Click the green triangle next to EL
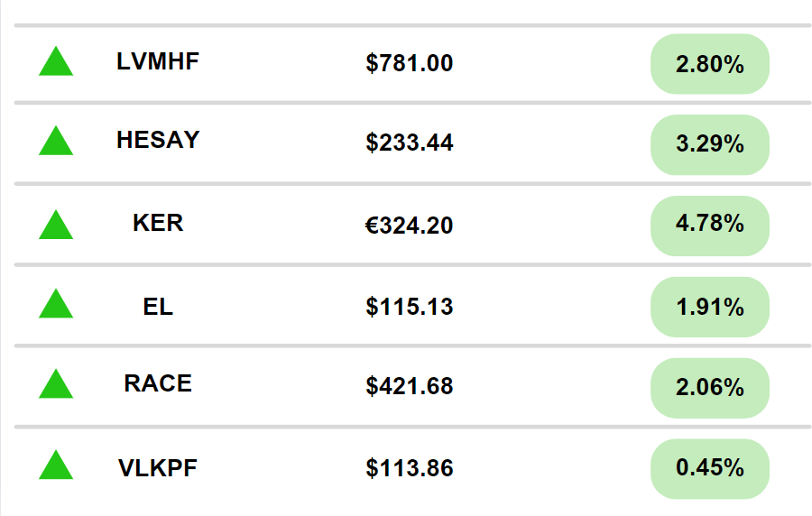This screenshot has width=812, height=516. (56, 307)
